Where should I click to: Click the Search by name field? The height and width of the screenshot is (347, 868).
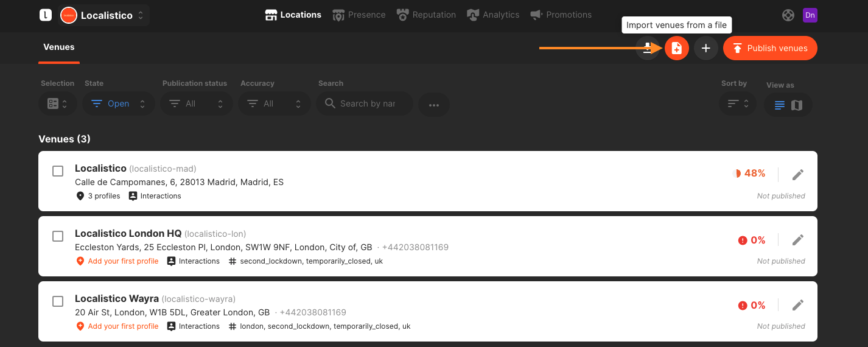(365, 104)
